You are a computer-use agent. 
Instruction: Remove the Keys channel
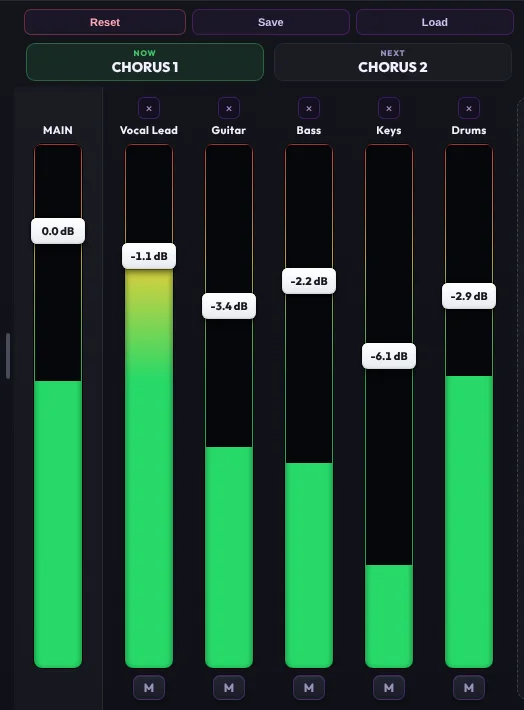[389, 108]
